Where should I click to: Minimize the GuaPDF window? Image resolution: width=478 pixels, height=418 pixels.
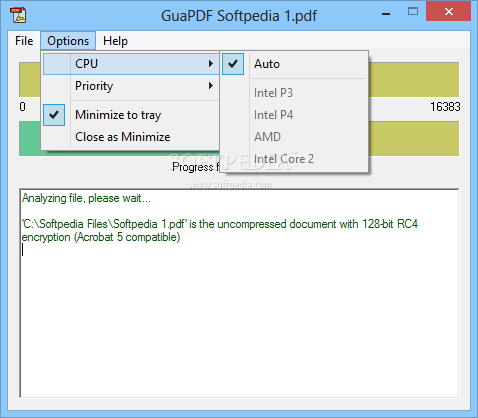[386, 13]
